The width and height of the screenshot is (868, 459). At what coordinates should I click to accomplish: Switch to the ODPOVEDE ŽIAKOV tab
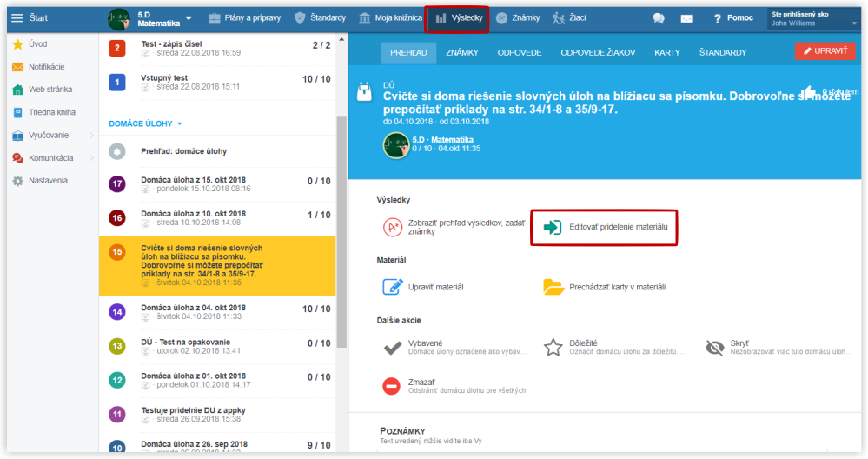coord(598,53)
